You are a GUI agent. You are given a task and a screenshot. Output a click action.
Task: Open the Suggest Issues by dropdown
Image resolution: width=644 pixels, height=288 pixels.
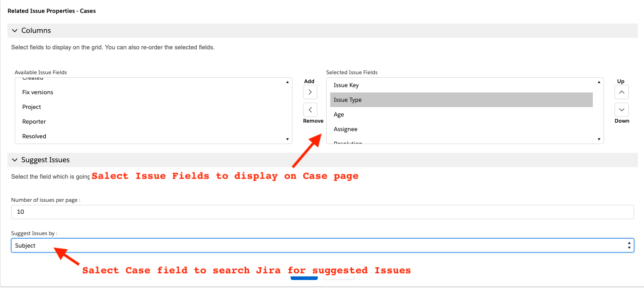click(x=322, y=245)
